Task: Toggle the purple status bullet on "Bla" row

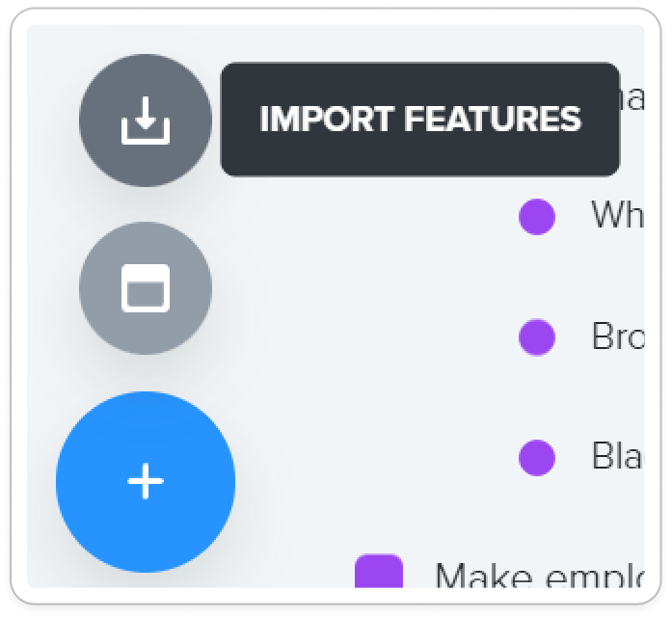Action: pyautogui.click(x=537, y=458)
